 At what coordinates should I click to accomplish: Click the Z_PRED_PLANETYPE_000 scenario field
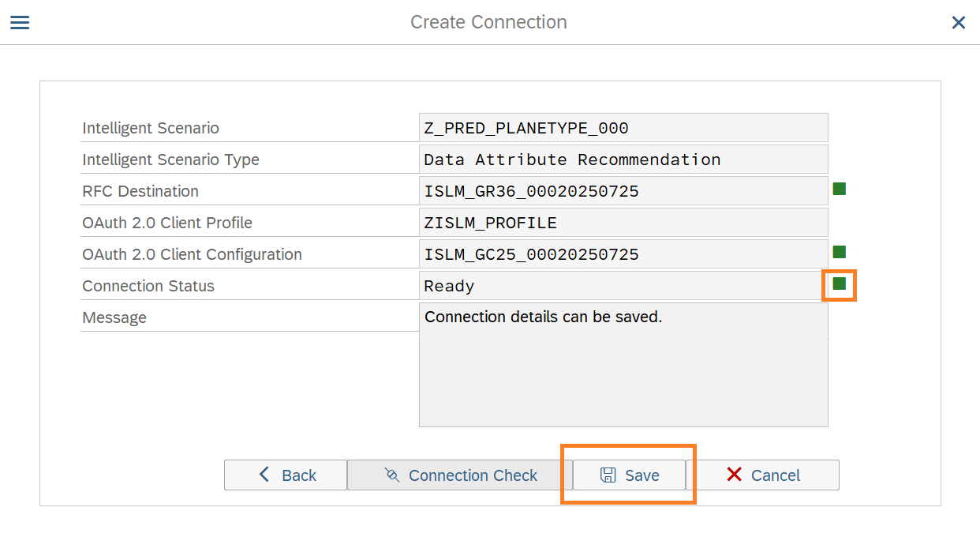(623, 128)
